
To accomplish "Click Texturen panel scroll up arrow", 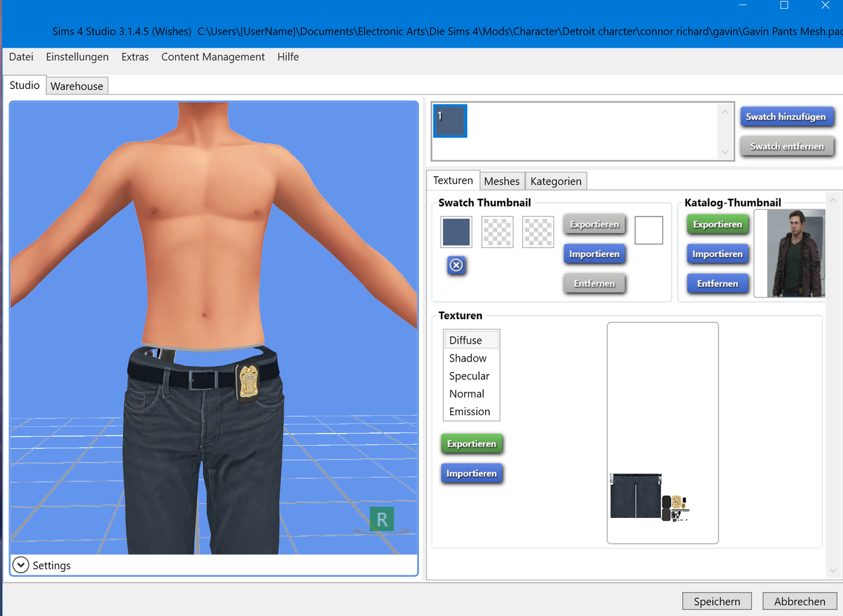I will pyautogui.click(x=833, y=200).
